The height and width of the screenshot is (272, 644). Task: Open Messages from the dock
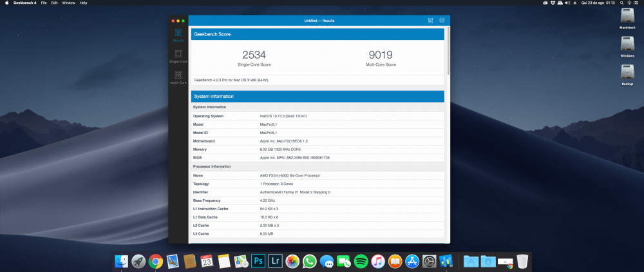pyautogui.click(x=327, y=261)
